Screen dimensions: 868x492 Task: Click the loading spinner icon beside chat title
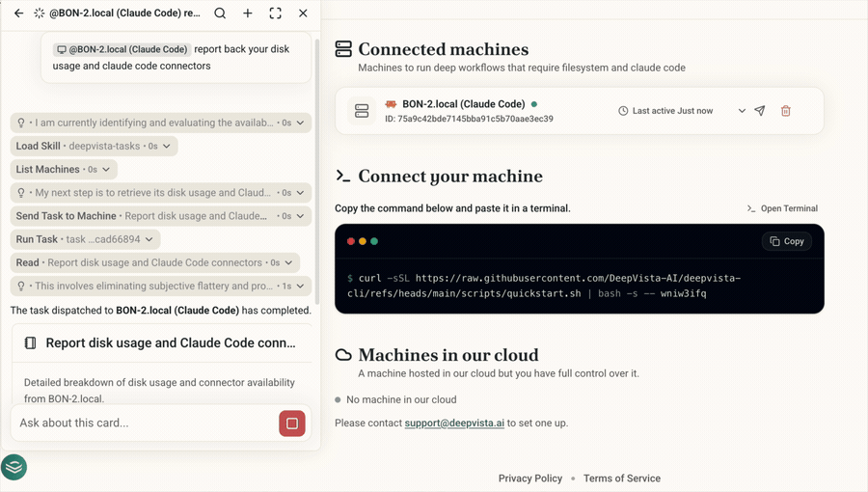[x=39, y=13]
